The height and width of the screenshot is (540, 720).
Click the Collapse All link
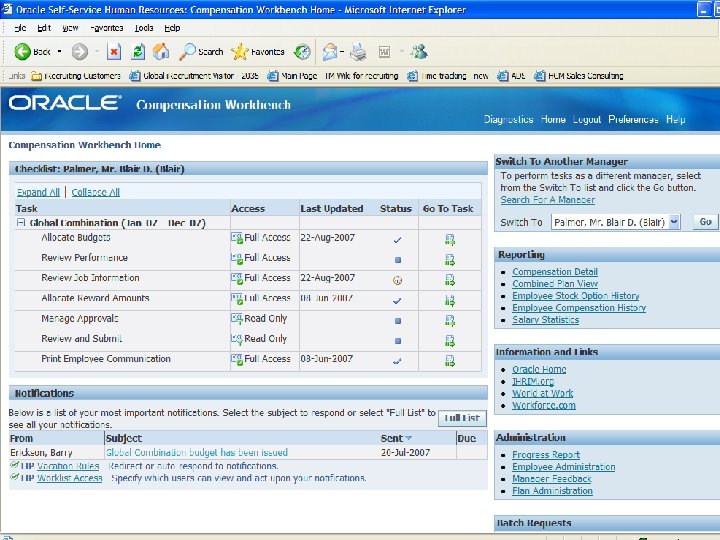click(96, 192)
